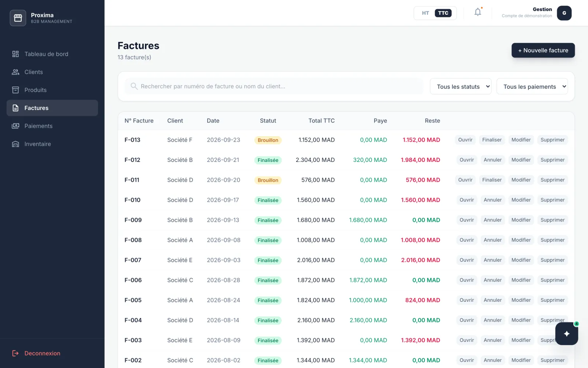Click the Nouvelle facture button

[x=543, y=50]
